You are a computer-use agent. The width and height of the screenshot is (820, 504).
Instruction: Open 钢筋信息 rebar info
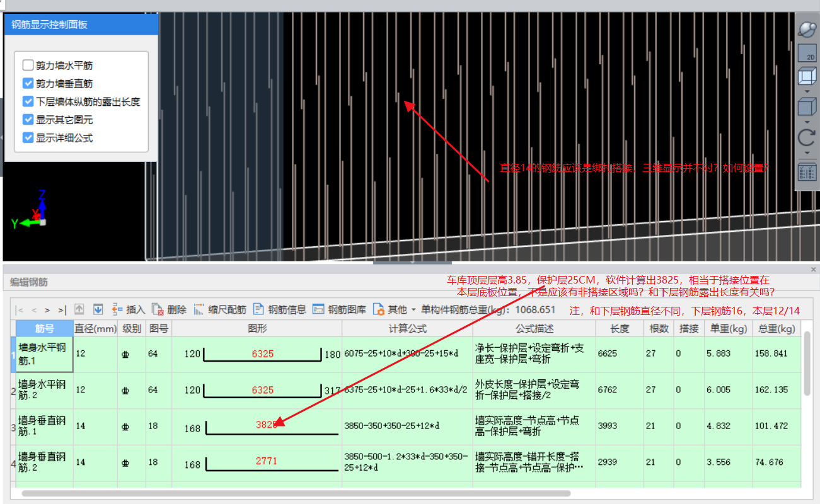(x=280, y=309)
